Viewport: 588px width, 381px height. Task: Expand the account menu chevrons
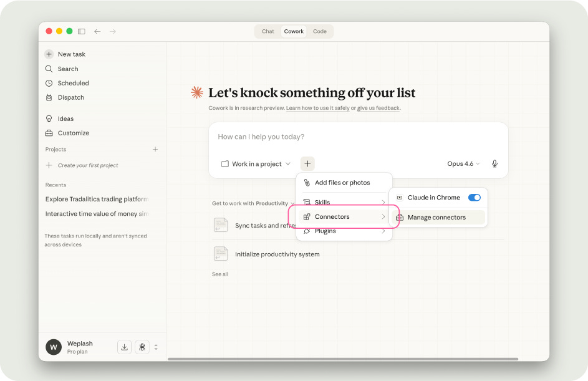pos(156,347)
